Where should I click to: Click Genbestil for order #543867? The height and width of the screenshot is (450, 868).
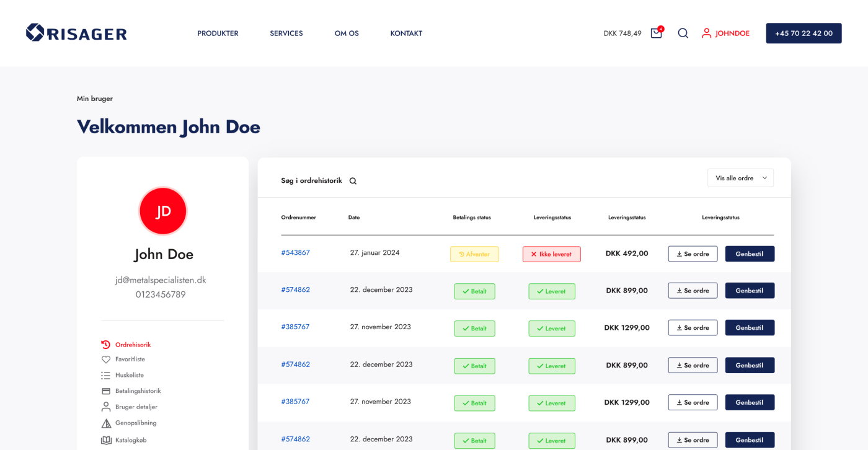(750, 254)
